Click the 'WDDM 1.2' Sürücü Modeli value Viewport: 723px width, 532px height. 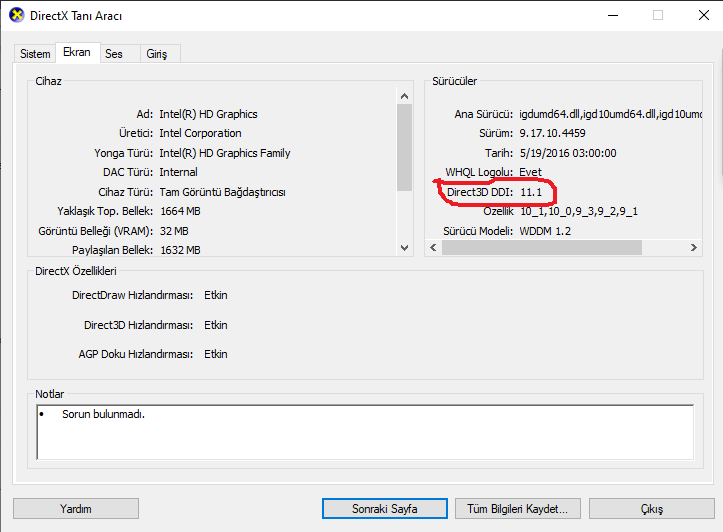[545, 231]
